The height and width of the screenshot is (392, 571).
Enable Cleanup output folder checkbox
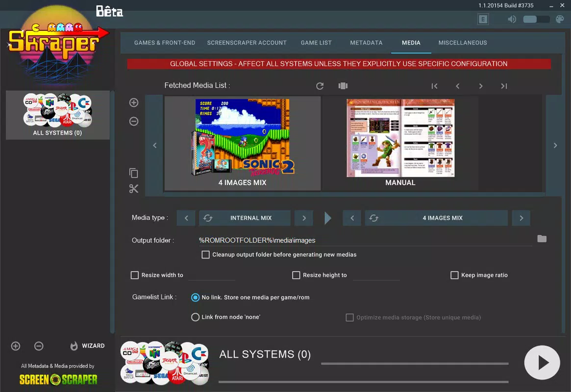(206, 255)
